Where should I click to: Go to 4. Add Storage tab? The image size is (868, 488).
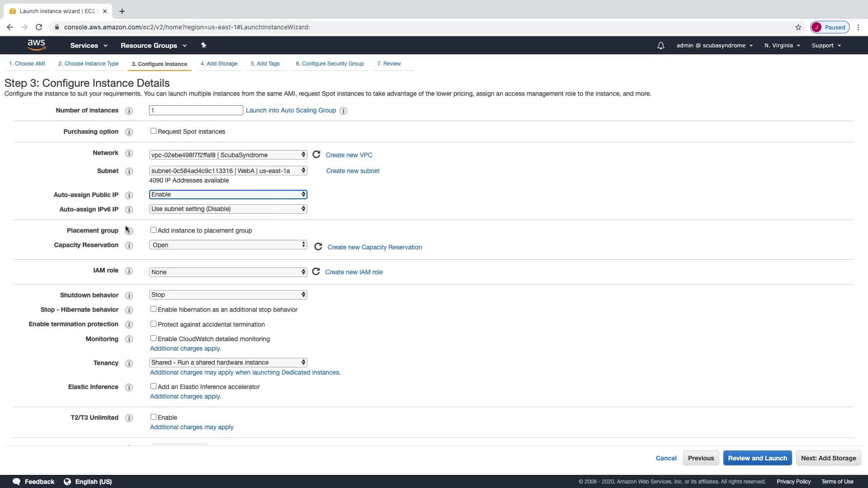219,64
